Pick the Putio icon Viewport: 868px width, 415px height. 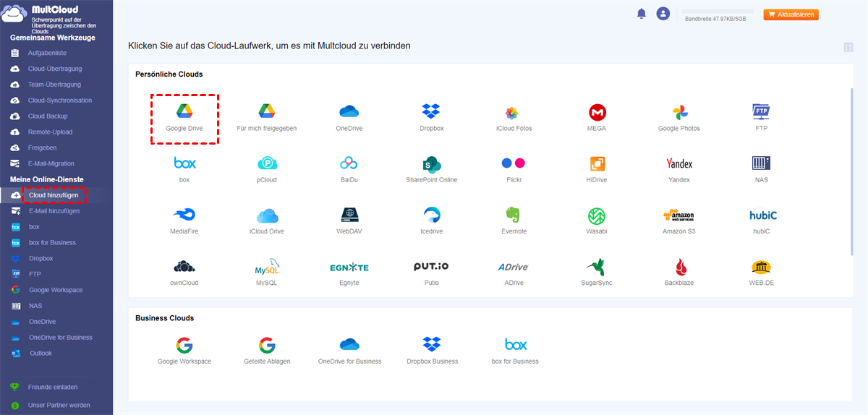tap(432, 266)
